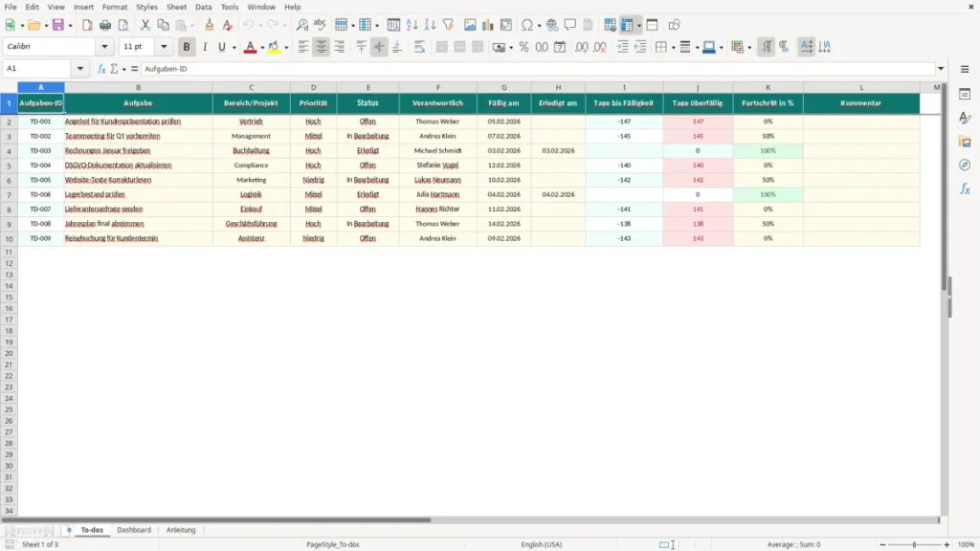Merge and center cells icon
980x551 pixels.
coord(442,47)
